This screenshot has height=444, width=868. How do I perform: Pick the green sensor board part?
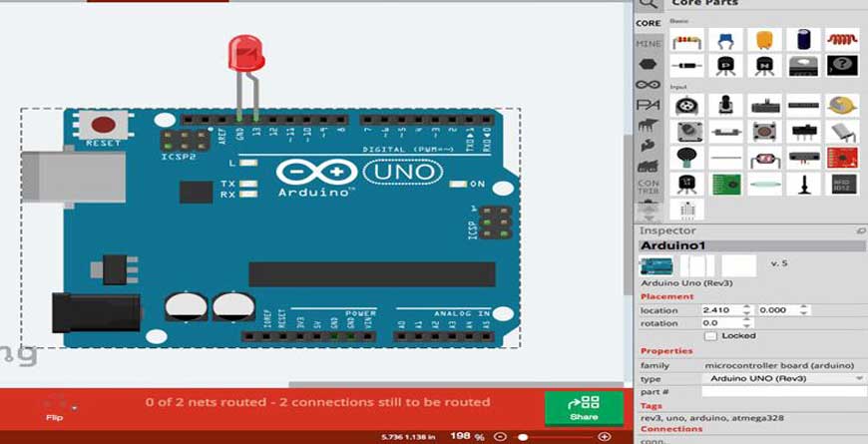(x=725, y=184)
